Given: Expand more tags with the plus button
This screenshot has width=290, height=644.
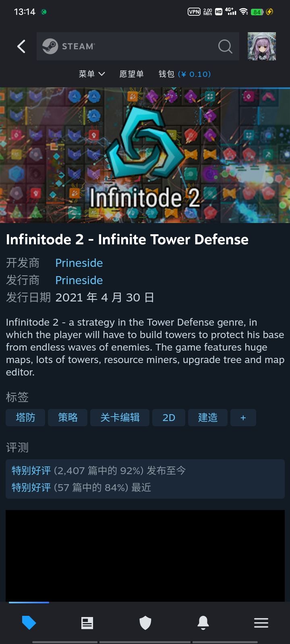Looking at the screenshot, I should (x=243, y=418).
